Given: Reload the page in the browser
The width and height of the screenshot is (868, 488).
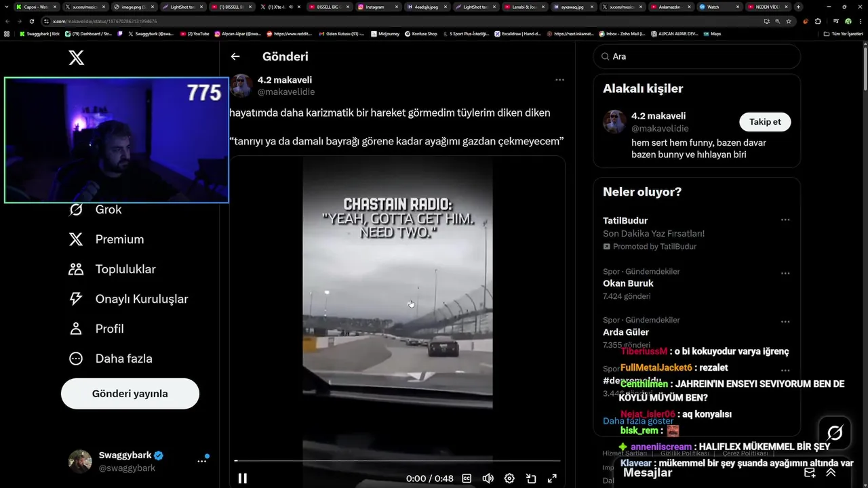Looking at the screenshot, I should click(31, 21).
